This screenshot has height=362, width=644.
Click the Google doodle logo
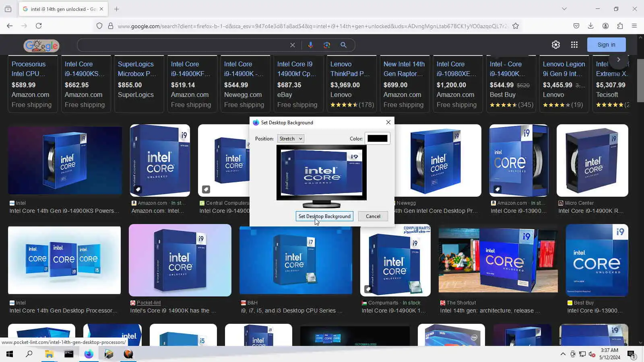pyautogui.click(x=41, y=45)
